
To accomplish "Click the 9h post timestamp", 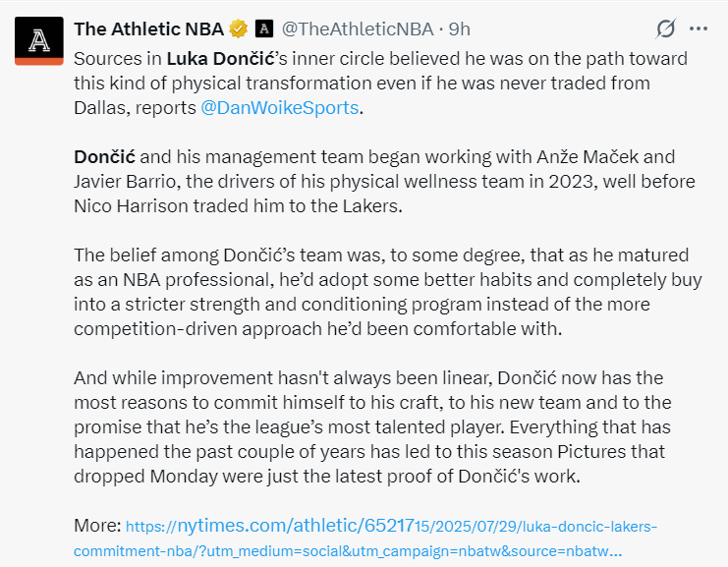I will click(x=460, y=28).
